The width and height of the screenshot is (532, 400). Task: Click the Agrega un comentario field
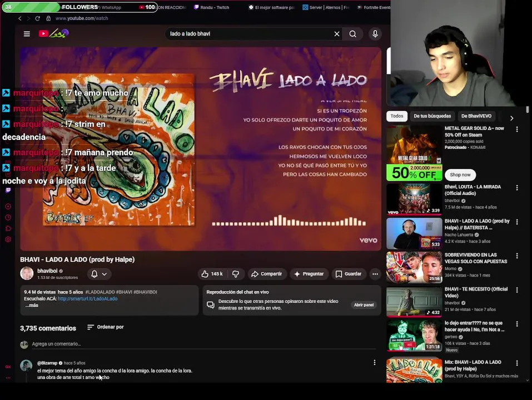(x=203, y=344)
